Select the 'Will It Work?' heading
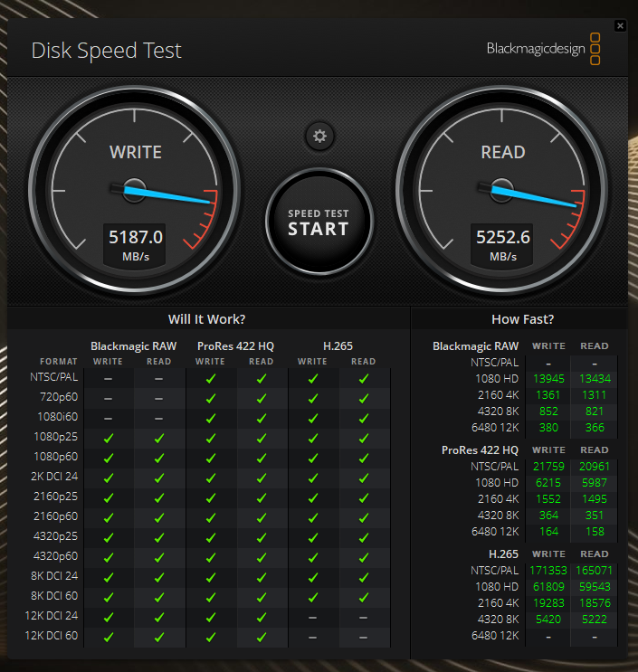This screenshot has width=638, height=672. click(206, 319)
